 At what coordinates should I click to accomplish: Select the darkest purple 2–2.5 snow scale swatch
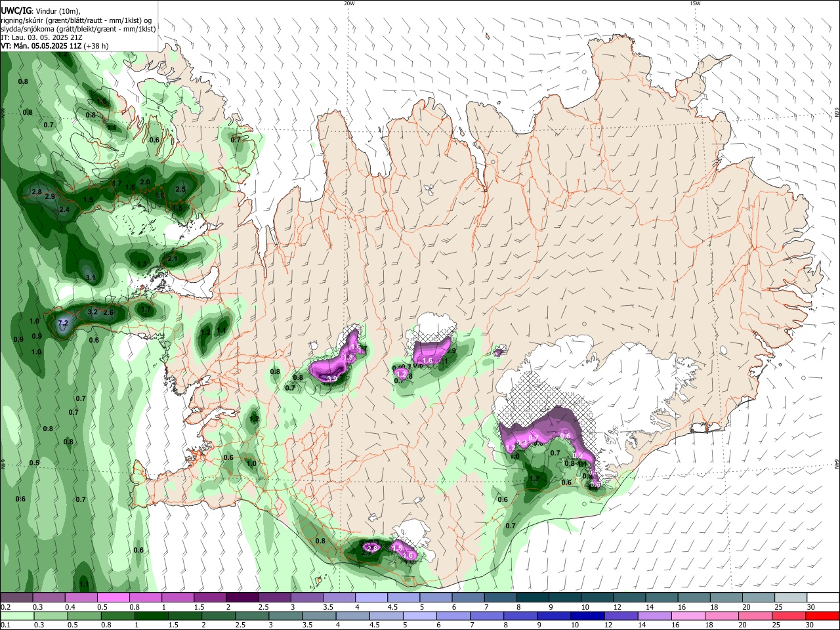241,597
